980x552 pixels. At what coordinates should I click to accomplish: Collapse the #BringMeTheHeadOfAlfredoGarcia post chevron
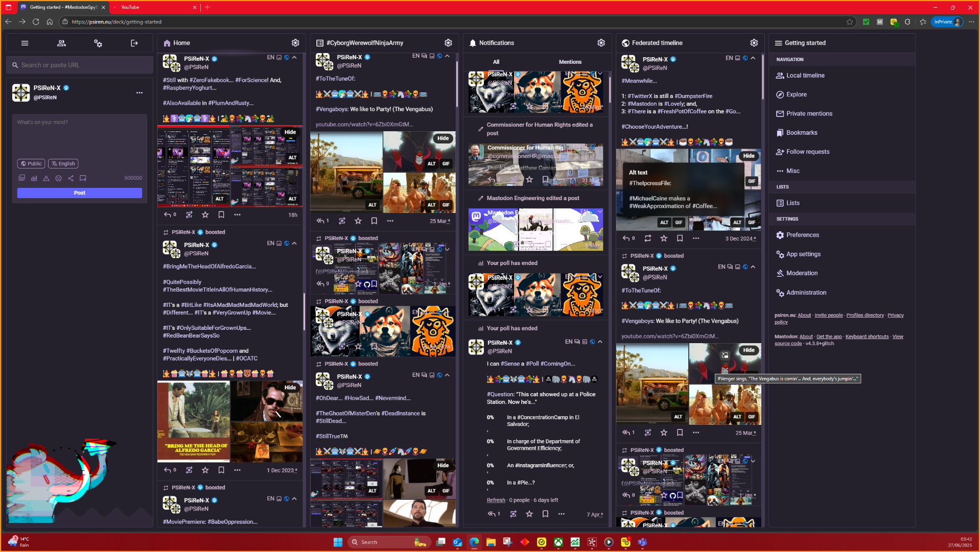pos(294,244)
